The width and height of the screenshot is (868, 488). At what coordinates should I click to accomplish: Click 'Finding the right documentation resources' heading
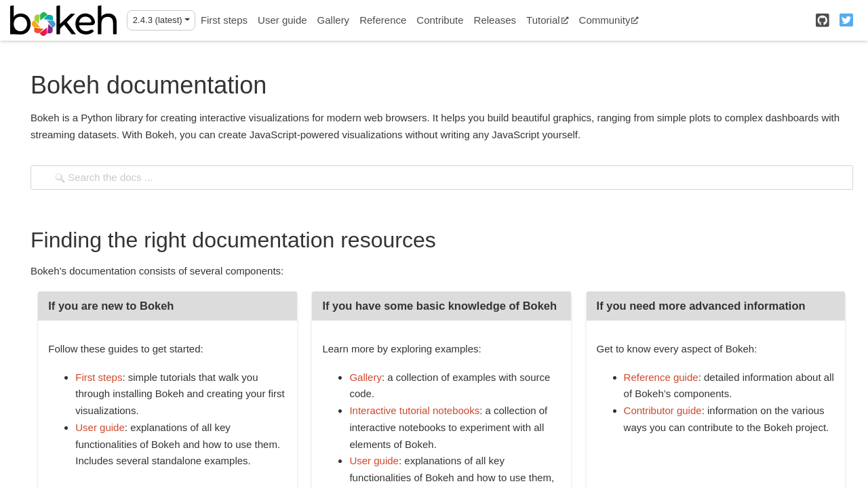(233, 241)
